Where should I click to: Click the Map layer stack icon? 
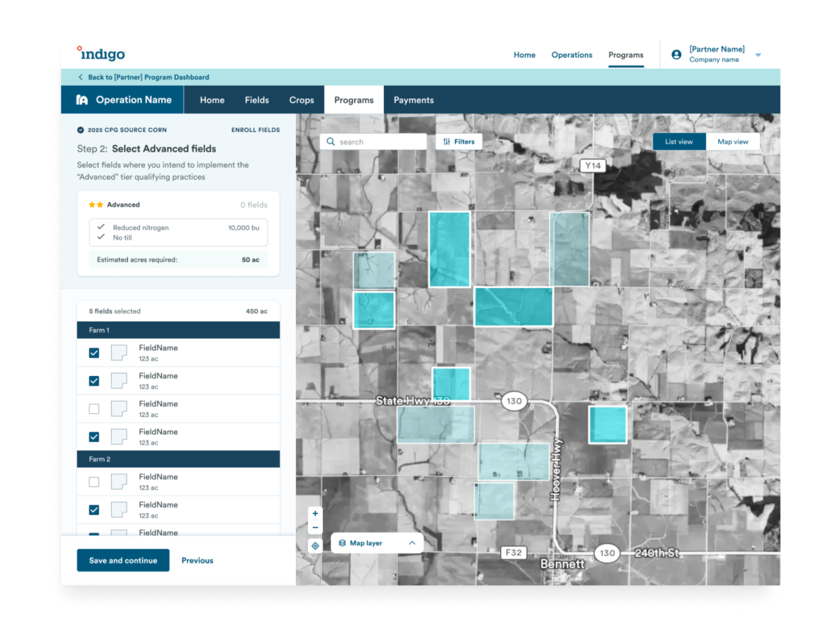point(342,543)
